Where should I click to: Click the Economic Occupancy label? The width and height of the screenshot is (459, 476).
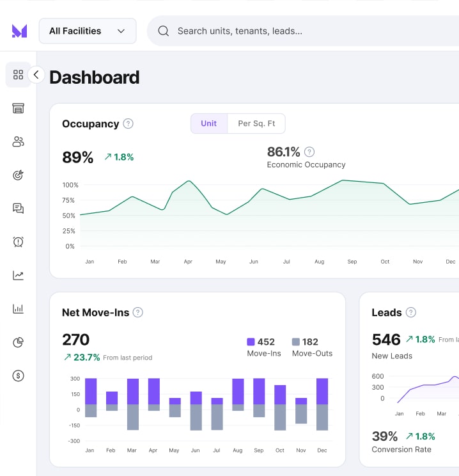pyautogui.click(x=306, y=165)
